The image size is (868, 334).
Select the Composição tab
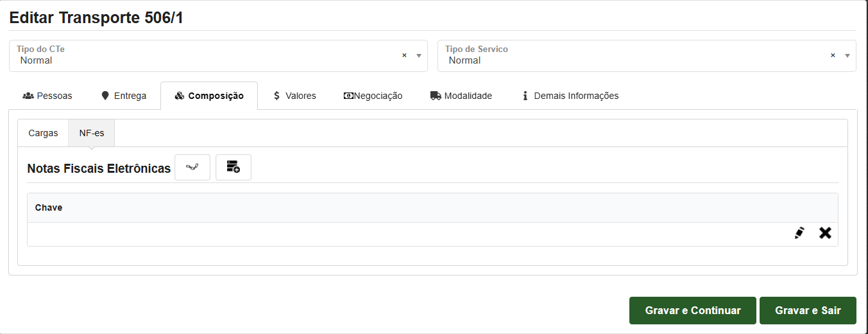209,96
